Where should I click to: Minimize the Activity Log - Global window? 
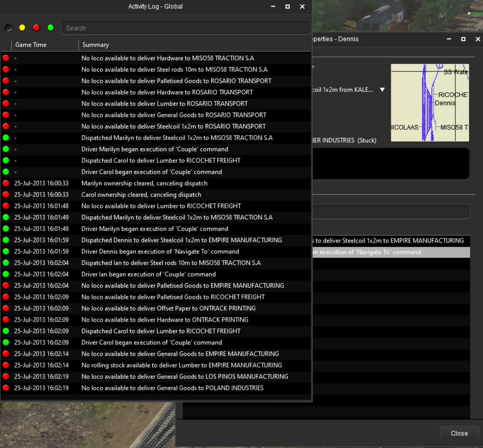point(273,7)
